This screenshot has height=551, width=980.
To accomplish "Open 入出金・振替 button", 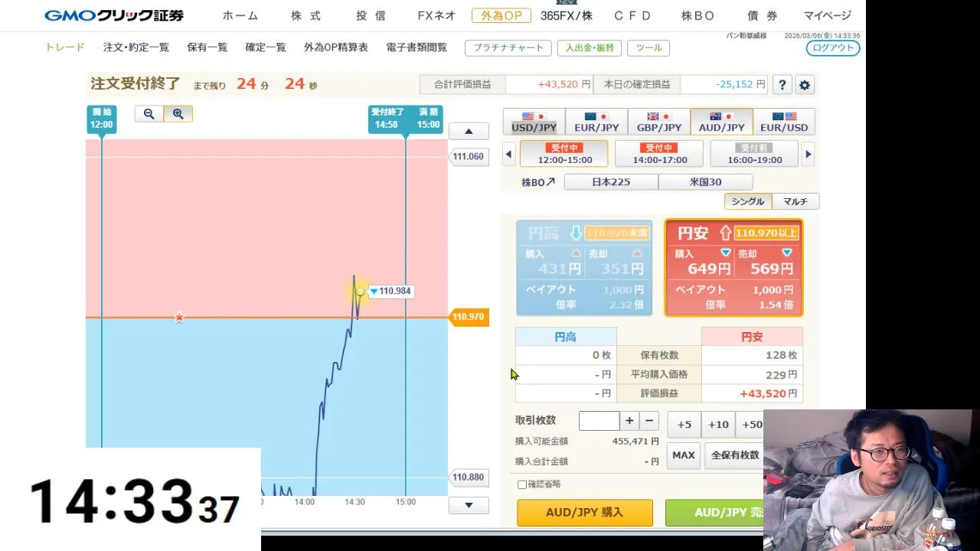I will tap(590, 47).
